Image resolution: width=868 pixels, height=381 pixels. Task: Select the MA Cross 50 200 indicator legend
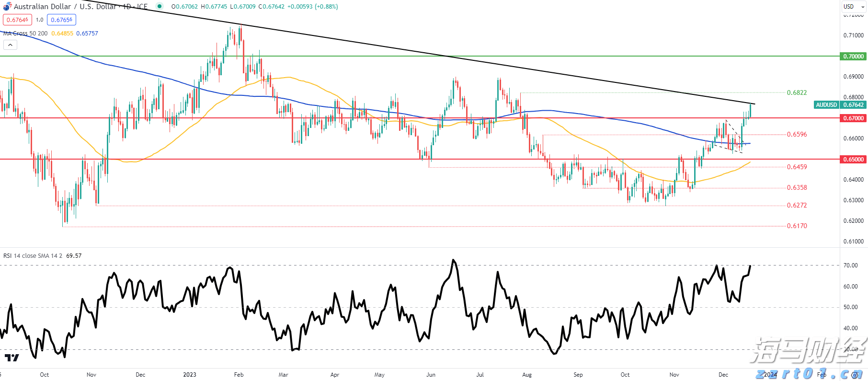pos(25,34)
